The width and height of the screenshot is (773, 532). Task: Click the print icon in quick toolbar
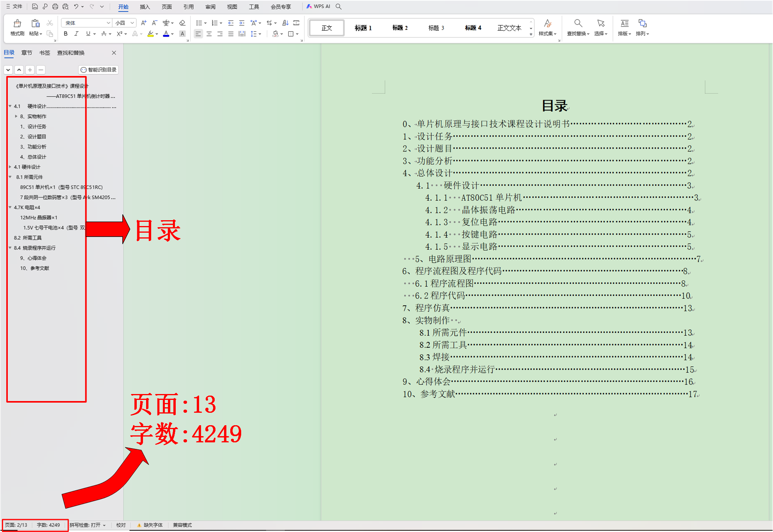pos(55,7)
